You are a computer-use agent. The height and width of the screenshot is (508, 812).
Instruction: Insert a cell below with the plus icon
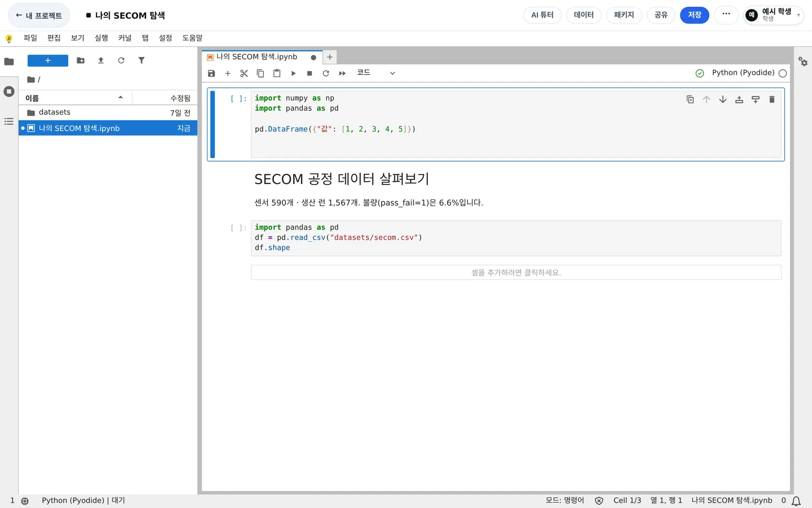[228, 73]
